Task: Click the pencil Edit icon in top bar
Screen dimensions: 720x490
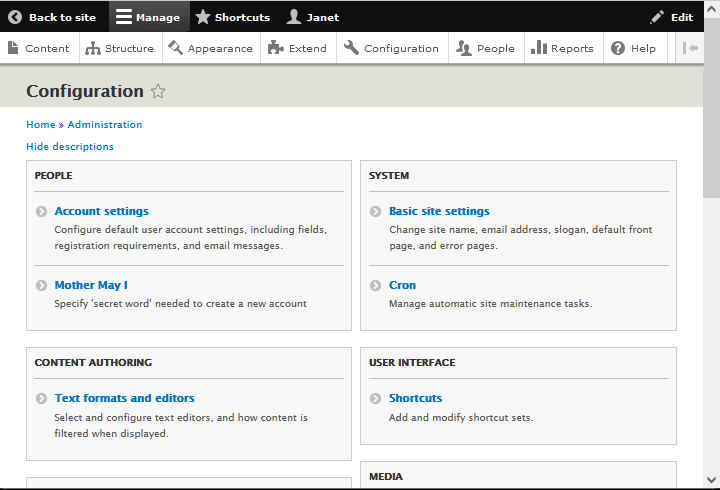Action: point(657,17)
